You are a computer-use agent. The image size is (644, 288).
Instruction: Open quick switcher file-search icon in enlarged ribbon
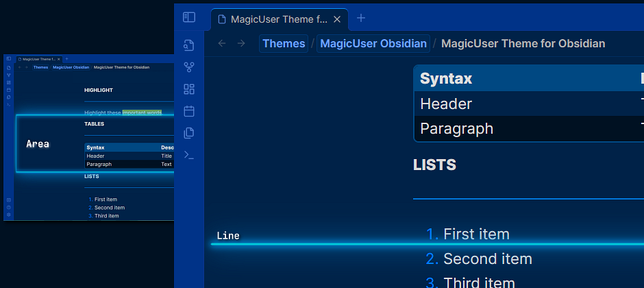(189, 45)
